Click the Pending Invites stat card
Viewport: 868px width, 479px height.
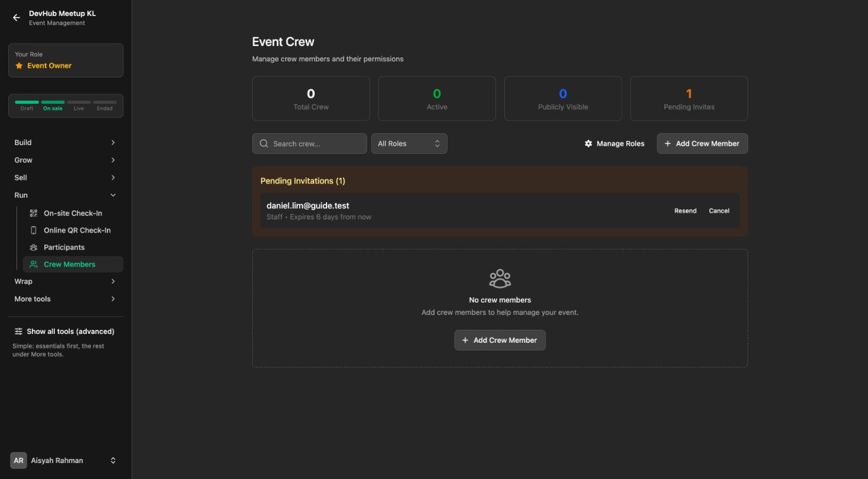tap(689, 99)
